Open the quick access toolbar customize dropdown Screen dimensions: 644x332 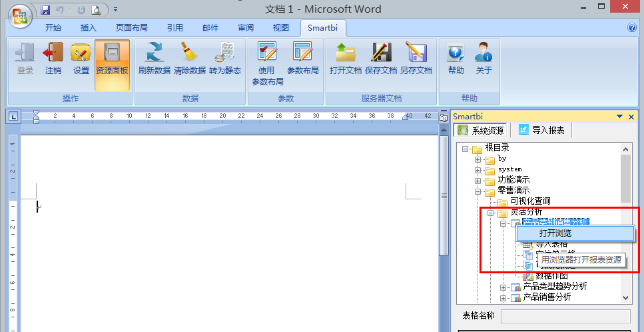click(x=115, y=9)
